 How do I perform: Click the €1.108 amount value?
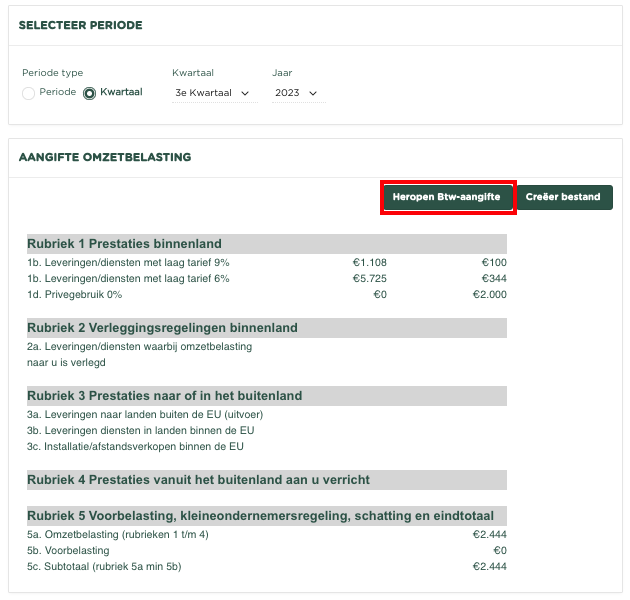(x=369, y=263)
